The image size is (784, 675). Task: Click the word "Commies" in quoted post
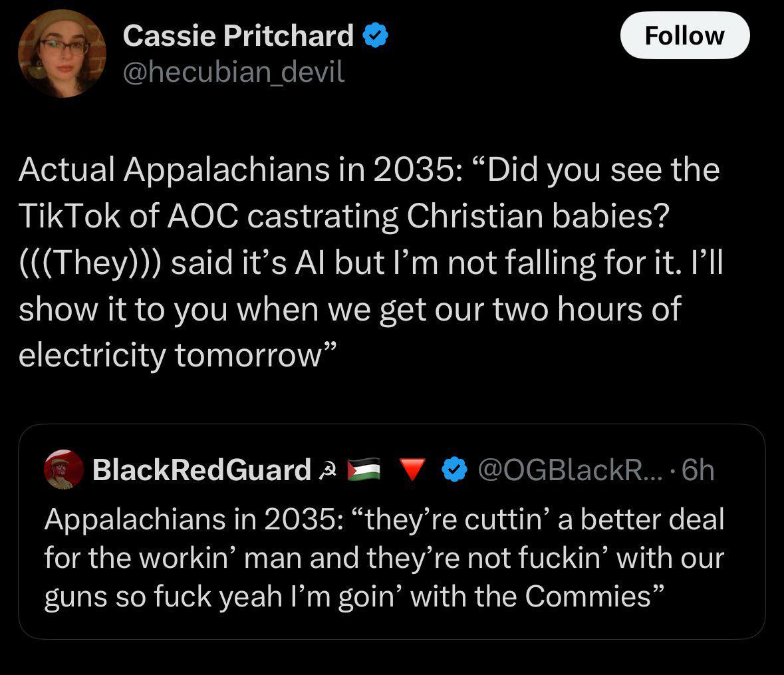point(587,596)
